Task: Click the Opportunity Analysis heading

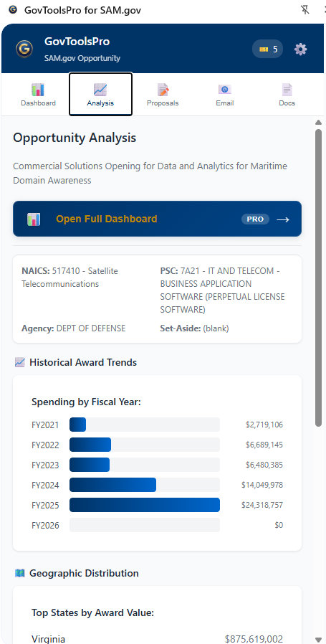Action: tap(75, 138)
